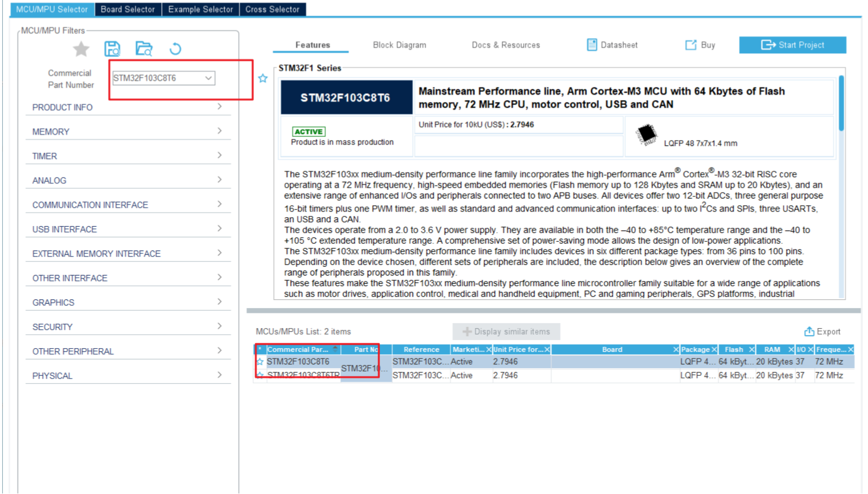Click the Part No column header
Image resolution: width=868 pixels, height=494 pixels.
point(366,350)
